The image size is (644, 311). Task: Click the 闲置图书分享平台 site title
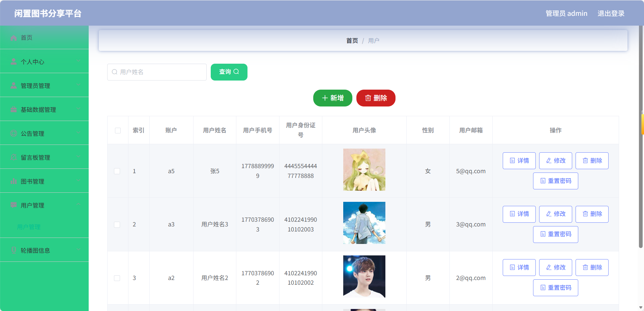(x=48, y=13)
